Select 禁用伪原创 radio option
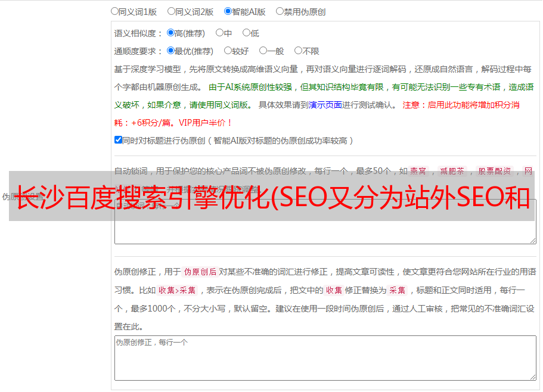The height and width of the screenshot is (392, 543). 280,11
